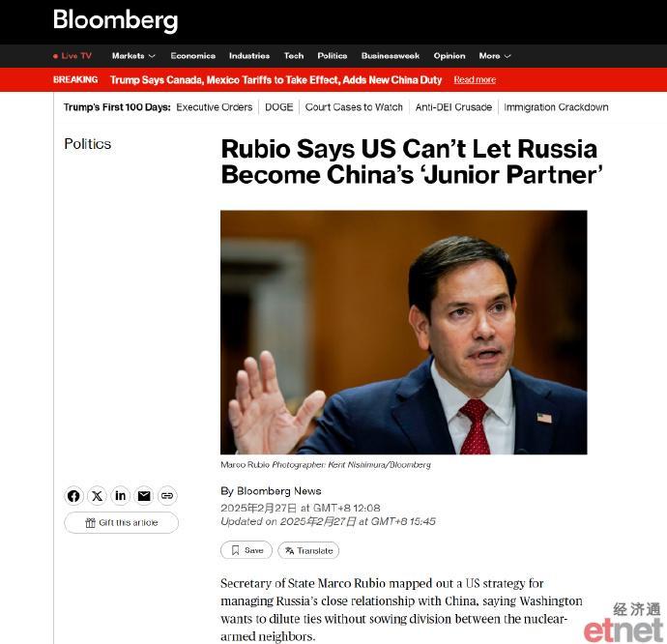
Task: Open the Politics category label
Action: pos(88,144)
